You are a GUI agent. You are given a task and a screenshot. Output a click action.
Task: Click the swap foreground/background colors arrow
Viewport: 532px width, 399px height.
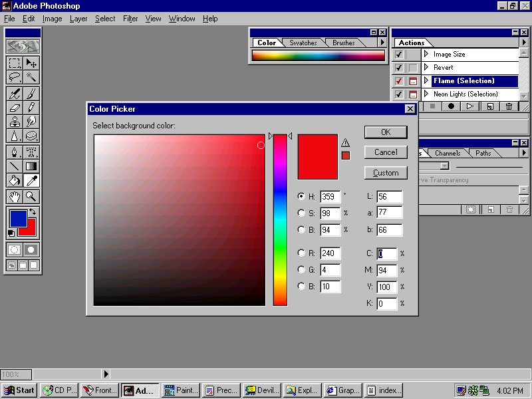click(x=33, y=212)
